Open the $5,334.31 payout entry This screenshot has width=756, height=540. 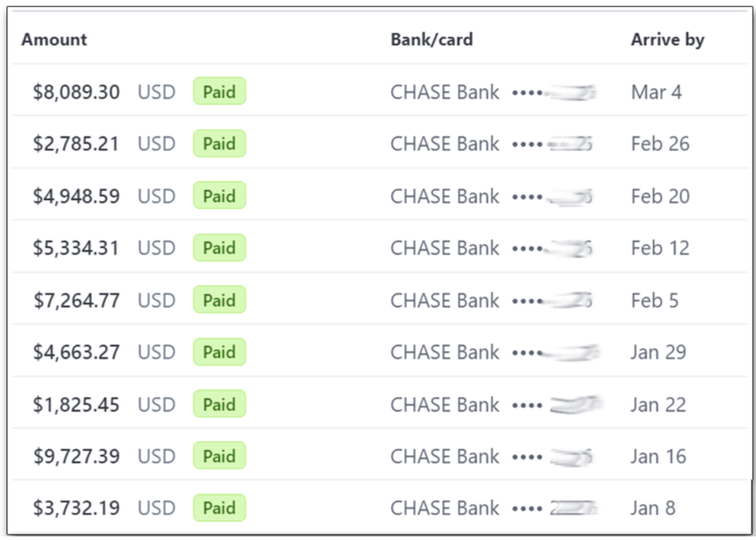tap(76, 248)
